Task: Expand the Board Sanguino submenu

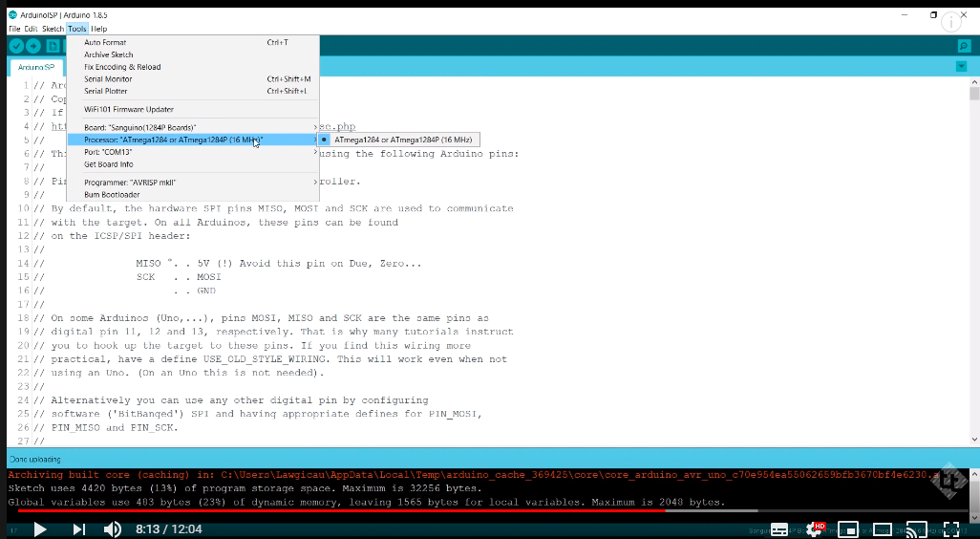Action: 193,127
